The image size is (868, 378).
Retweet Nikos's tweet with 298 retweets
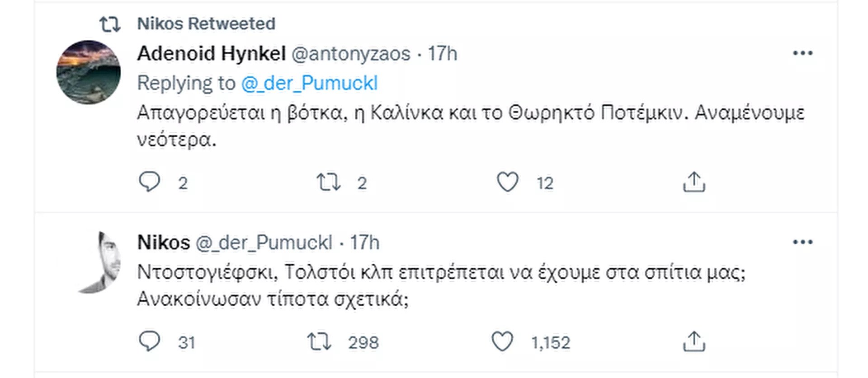click(319, 342)
